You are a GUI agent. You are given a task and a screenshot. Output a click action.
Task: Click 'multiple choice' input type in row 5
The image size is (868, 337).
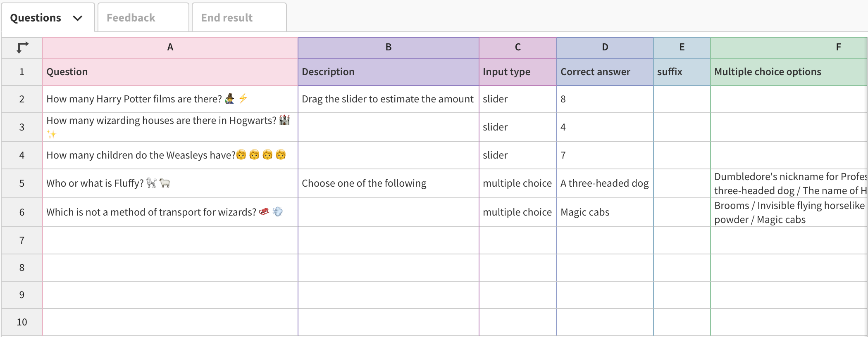(x=518, y=183)
